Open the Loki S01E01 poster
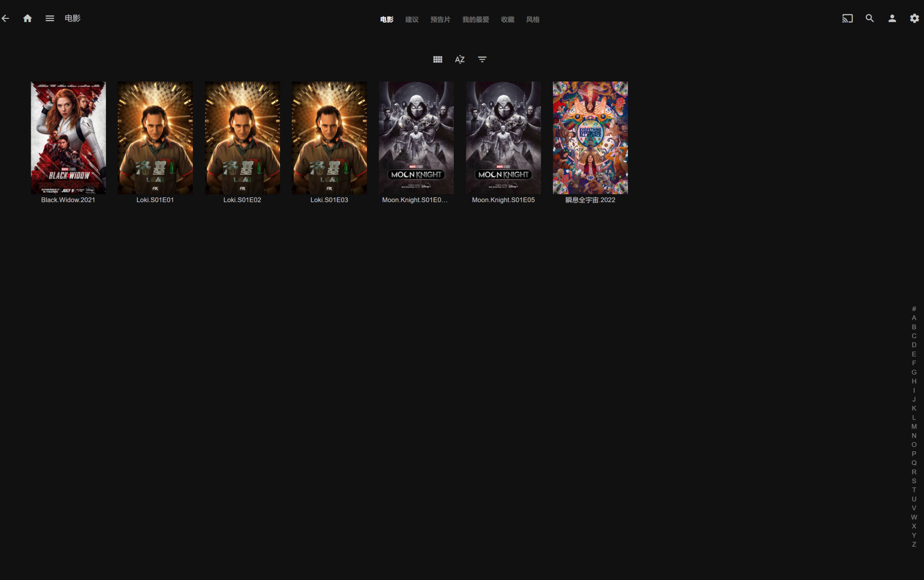This screenshot has width=924, height=580. point(155,138)
